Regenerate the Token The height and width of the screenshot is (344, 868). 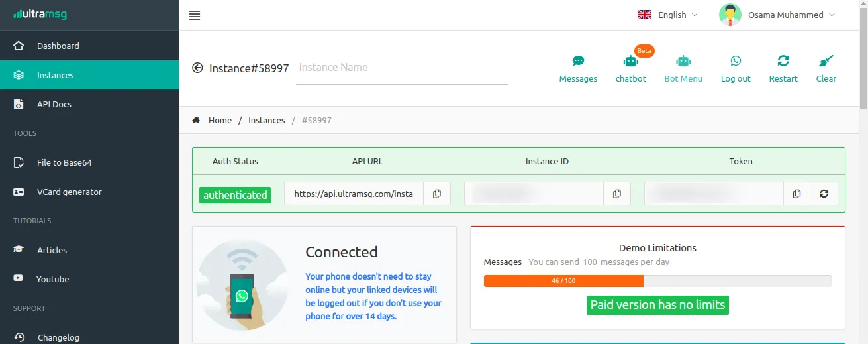click(x=824, y=194)
